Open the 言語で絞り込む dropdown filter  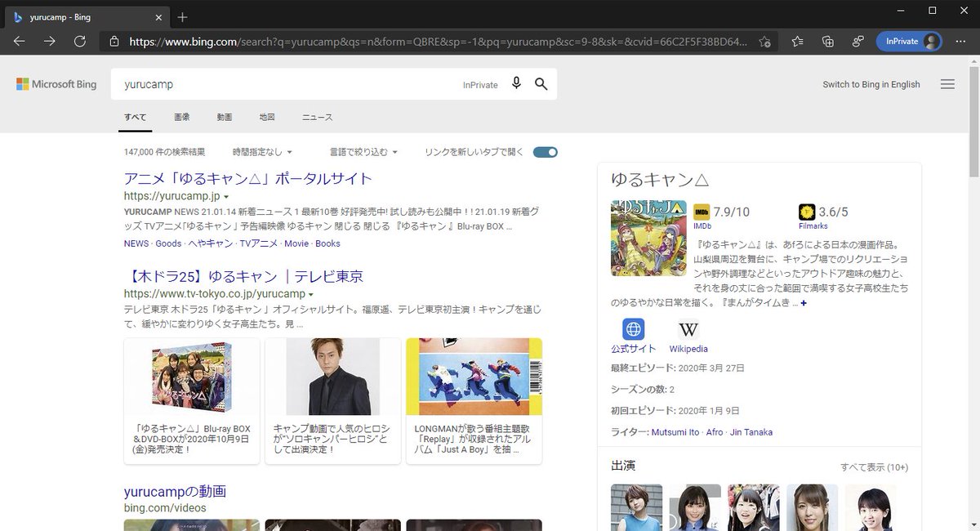pos(363,152)
